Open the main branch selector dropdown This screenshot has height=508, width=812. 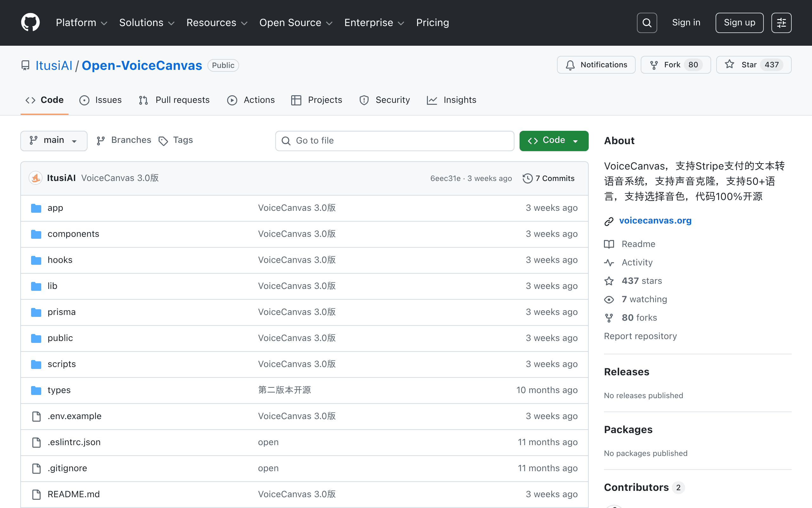tap(54, 141)
